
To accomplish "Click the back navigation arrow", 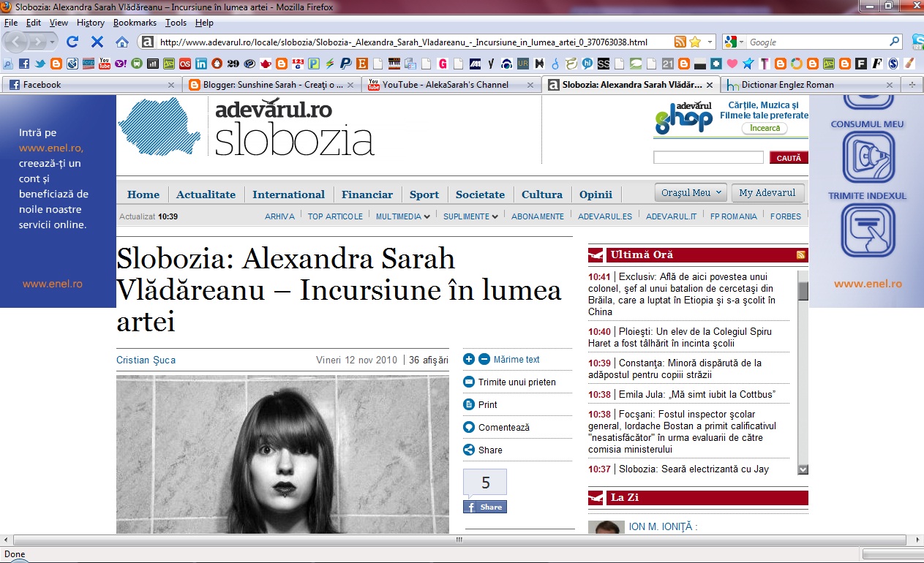I will pyautogui.click(x=18, y=42).
